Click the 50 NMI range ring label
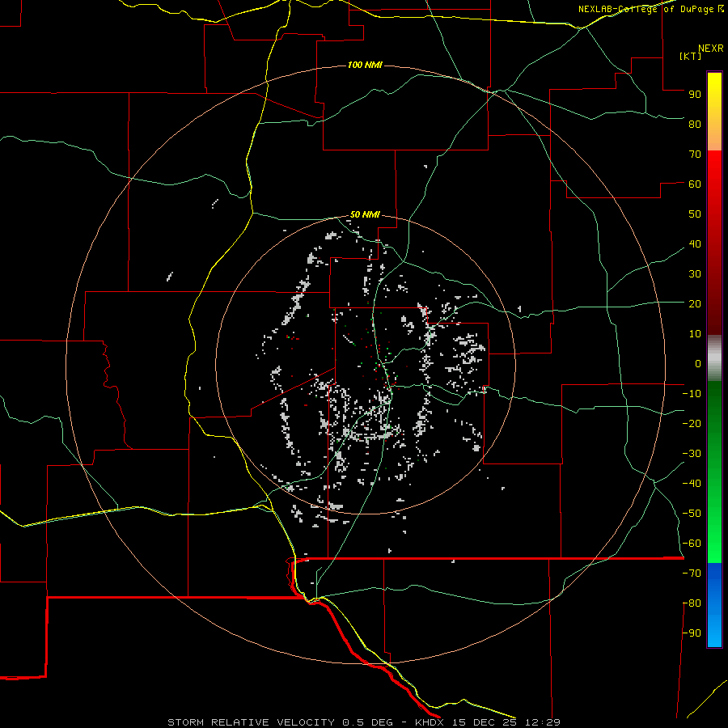This screenshot has height=728, width=728. 365,214
